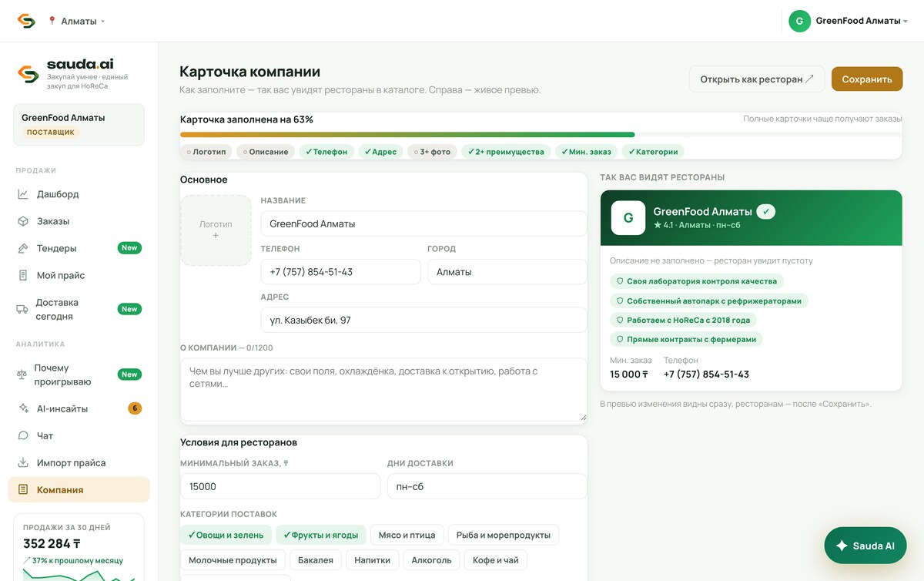The height and width of the screenshot is (581, 924).
Task: Click the star rating 4.1 in preview
Action: (x=663, y=225)
